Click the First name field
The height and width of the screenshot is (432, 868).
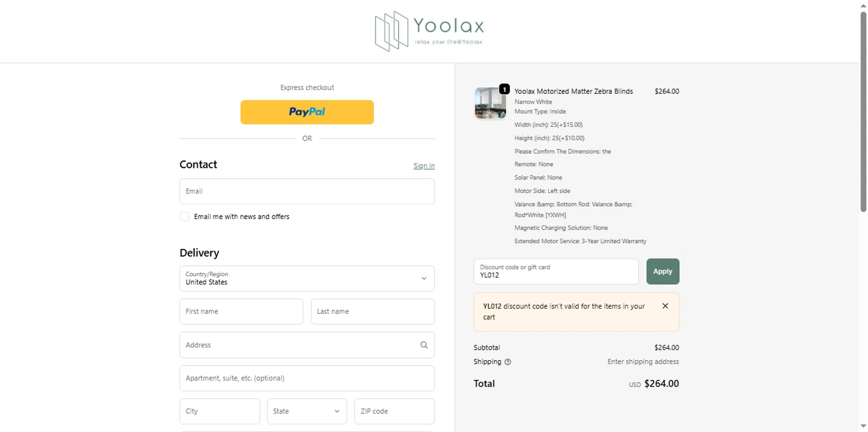pos(241,312)
